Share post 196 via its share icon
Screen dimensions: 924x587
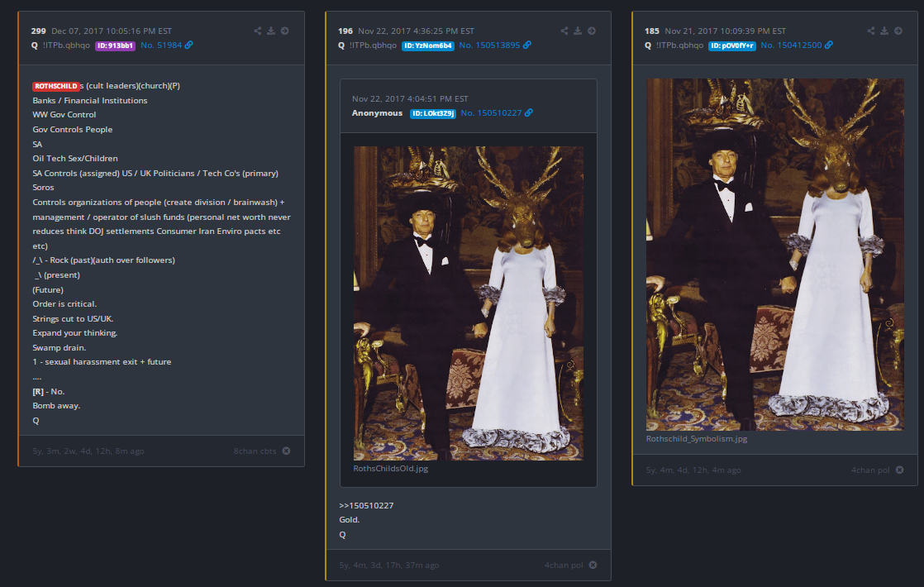(564, 31)
